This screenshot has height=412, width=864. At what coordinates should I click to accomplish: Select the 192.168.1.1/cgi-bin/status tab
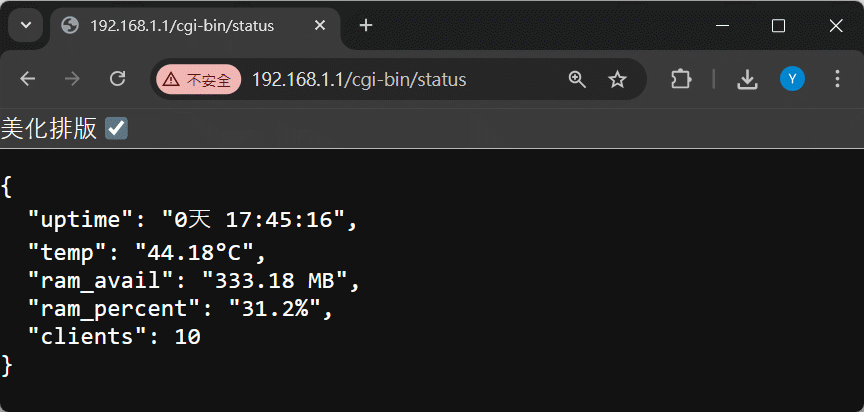pyautogui.click(x=180, y=26)
